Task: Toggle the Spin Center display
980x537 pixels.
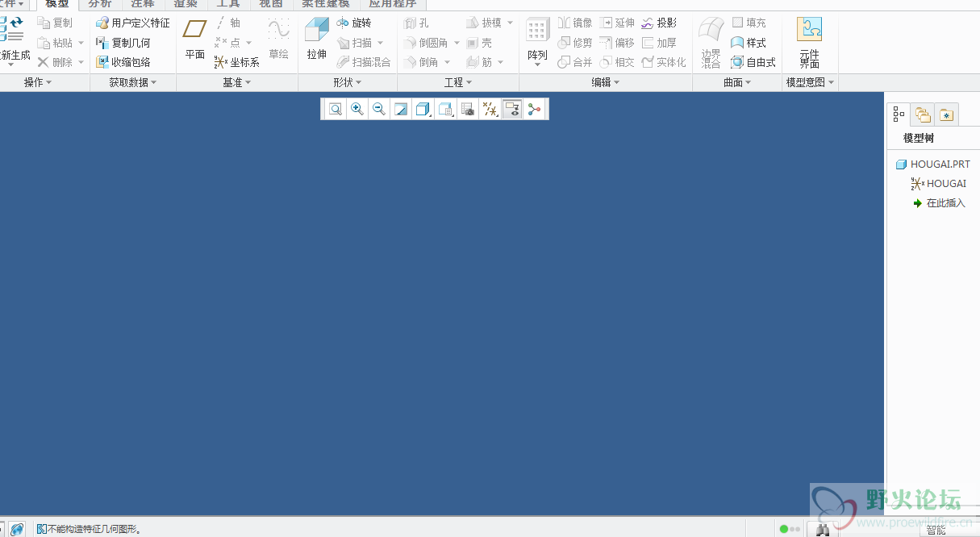Action: coord(534,109)
